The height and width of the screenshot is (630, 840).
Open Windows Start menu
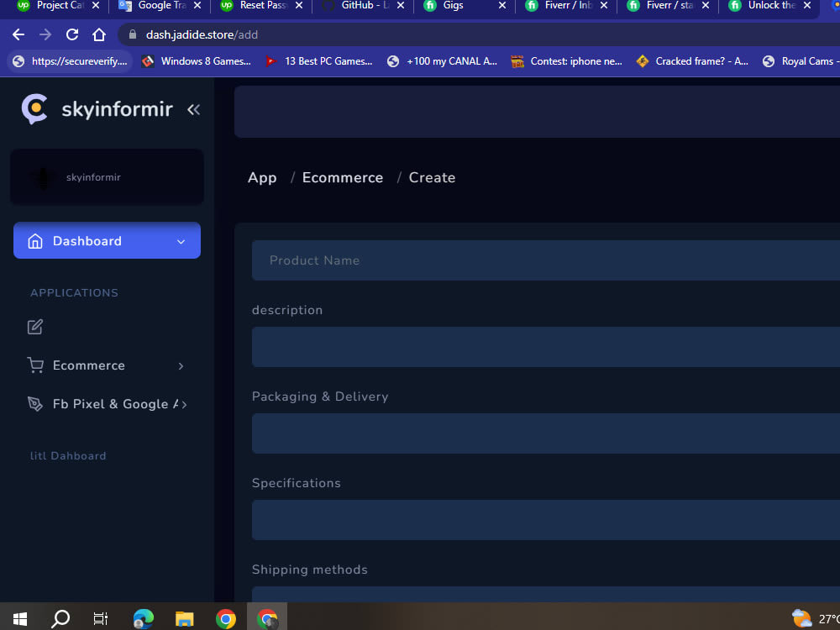(x=20, y=619)
